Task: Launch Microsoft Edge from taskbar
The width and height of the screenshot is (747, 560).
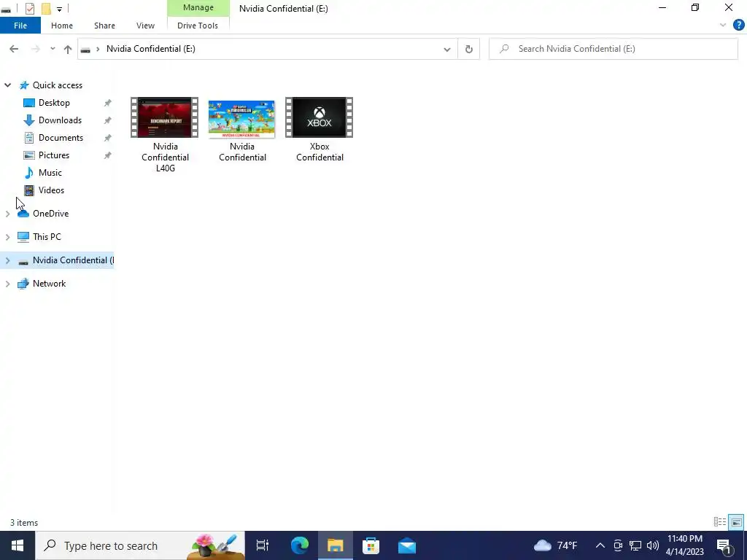Action: click(300, 545)
